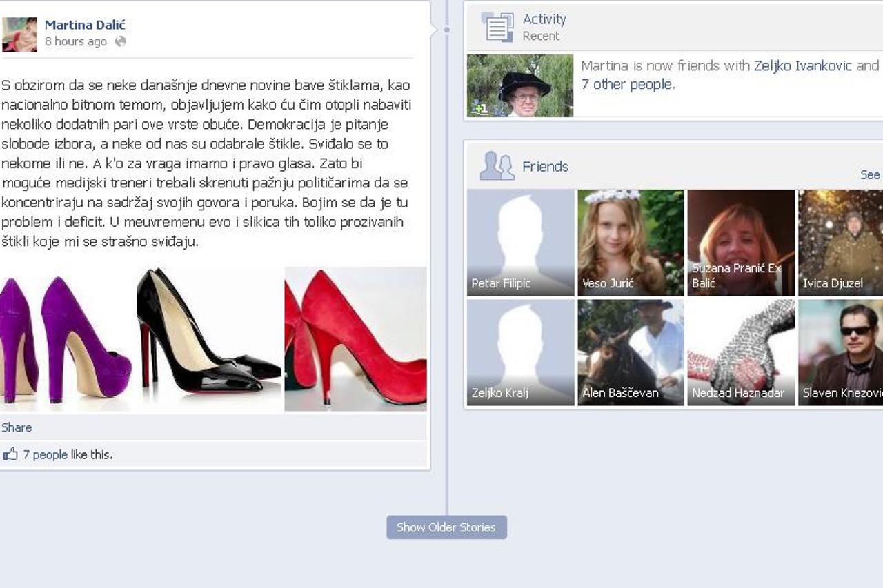Click the timeline dot marker next to post

[x=446, y=30]
